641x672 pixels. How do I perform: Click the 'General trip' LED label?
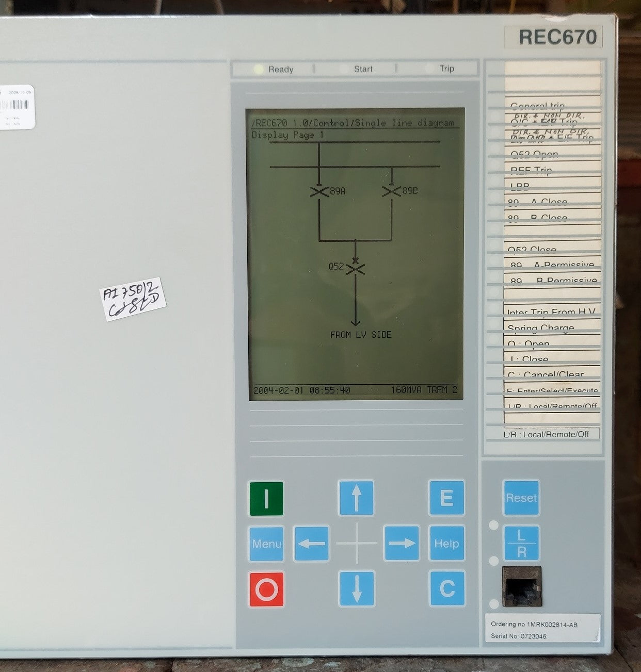[x=537, y=106]
